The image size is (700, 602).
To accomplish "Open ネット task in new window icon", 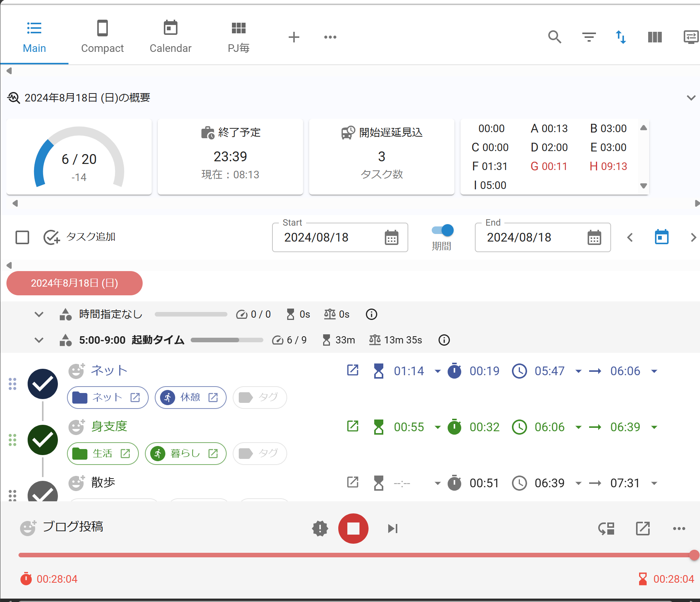I will point(353,370).
